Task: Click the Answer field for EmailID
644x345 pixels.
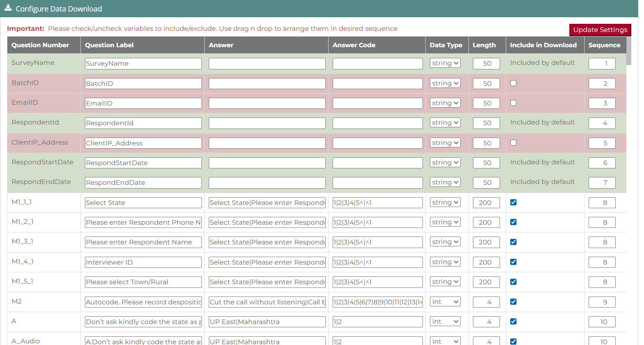Action: coord(267,103)
